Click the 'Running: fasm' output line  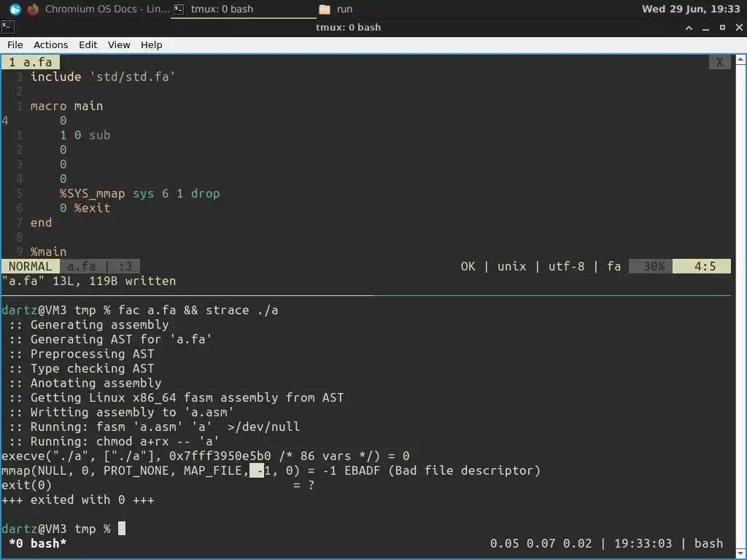pos(155,427)
